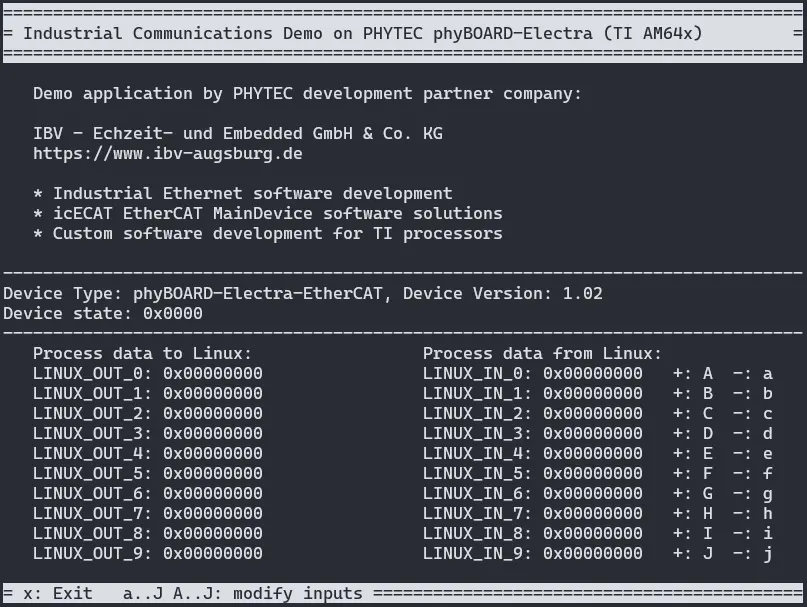Viewport: 807px width, 607px height.
Task: Click the lowercase a decrement key hint
Action: (768, 373)
